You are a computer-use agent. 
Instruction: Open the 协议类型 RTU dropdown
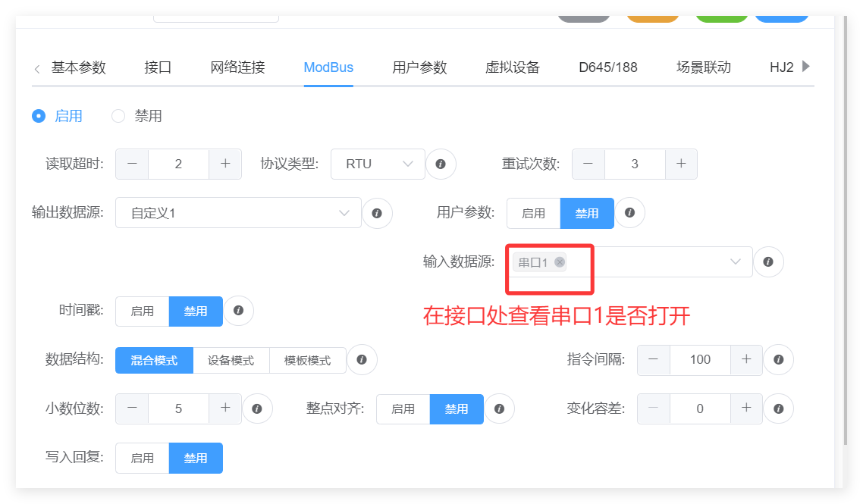(x=378, y=164)
